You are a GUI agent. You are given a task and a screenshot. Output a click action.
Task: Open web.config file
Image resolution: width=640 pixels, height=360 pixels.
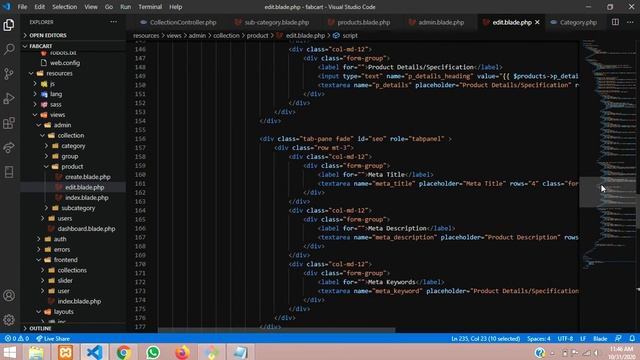coord(65,63)
